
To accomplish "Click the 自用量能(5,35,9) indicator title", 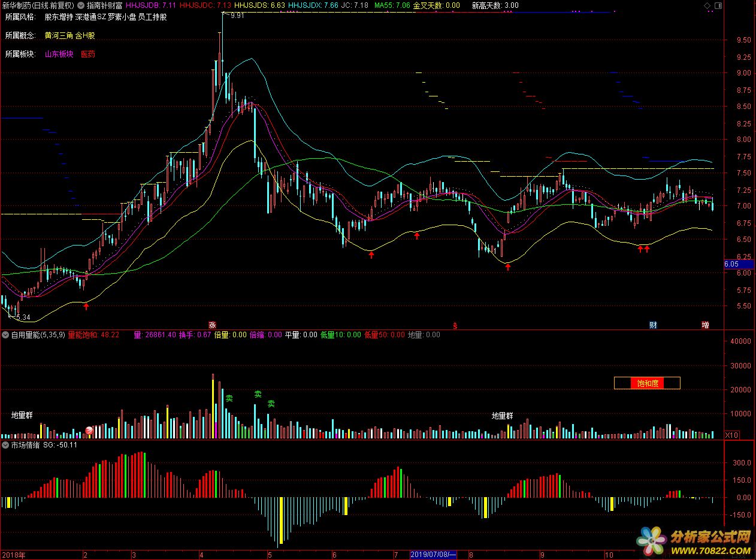I will [38, 335].
